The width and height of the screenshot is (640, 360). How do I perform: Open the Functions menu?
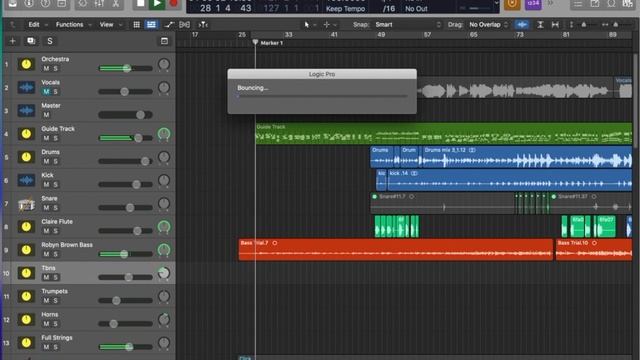pyautogui.click(x=73, y=24)
